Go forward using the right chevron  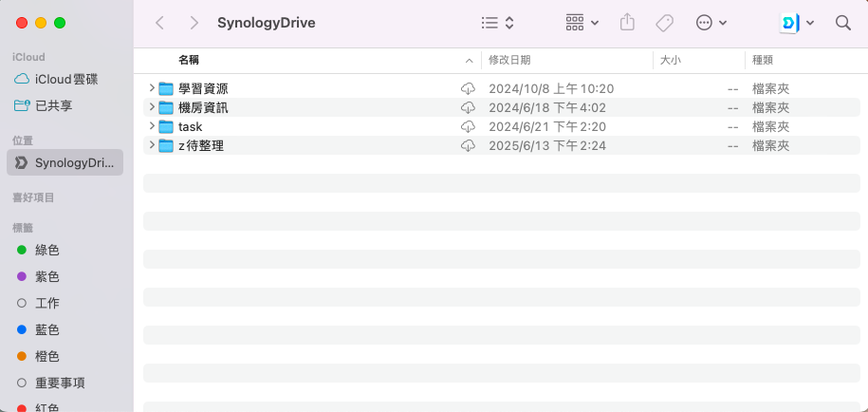click(194, 23)
